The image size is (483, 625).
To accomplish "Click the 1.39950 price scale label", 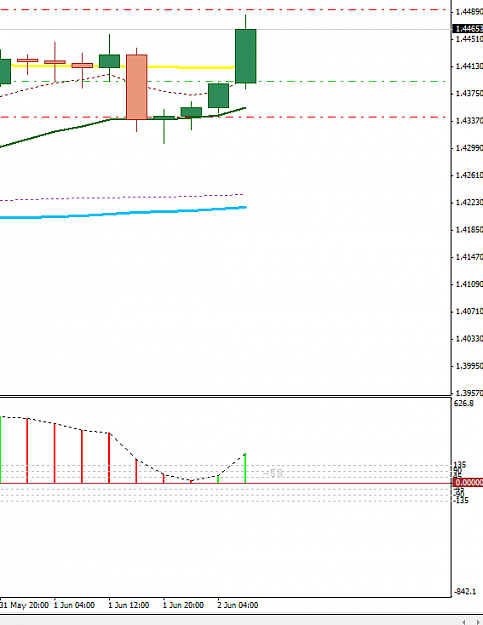I will [x=469, y=366].
